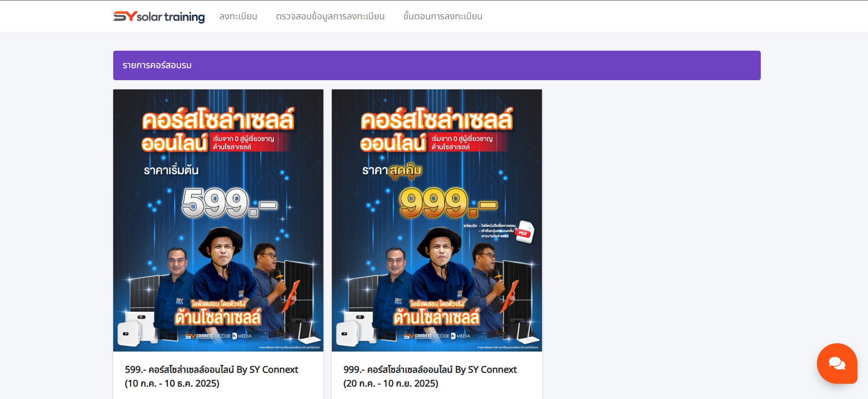
Task: Open the orange chat bubble button
Action: pos(837,364)
